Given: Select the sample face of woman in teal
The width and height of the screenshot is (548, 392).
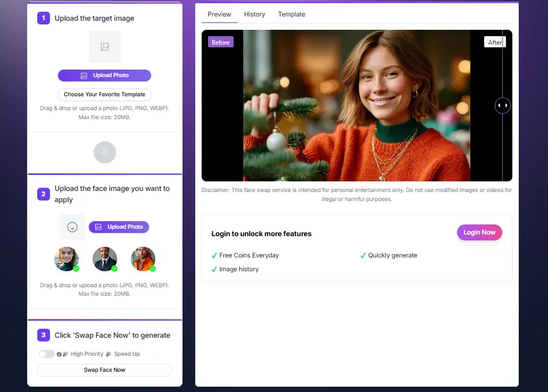Looking at the screenshot, I should click(x=67, y=259).
